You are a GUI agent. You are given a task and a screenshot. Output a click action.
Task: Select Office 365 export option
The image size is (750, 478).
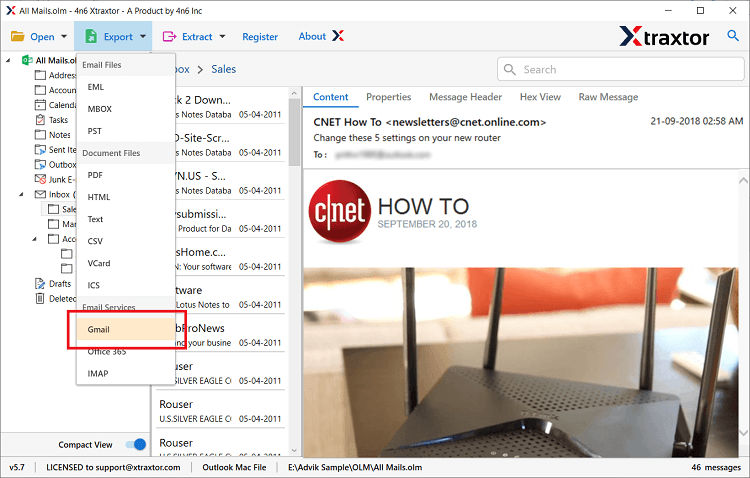click(x=125, y=352)
